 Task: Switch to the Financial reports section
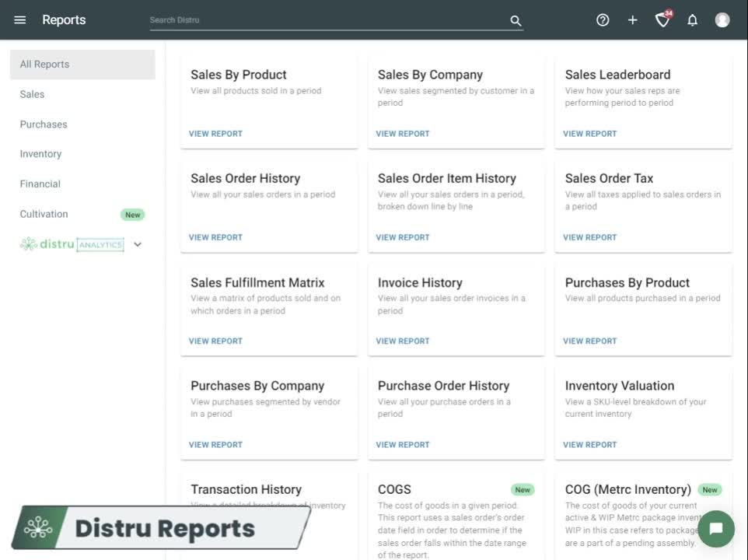point(40,184)
